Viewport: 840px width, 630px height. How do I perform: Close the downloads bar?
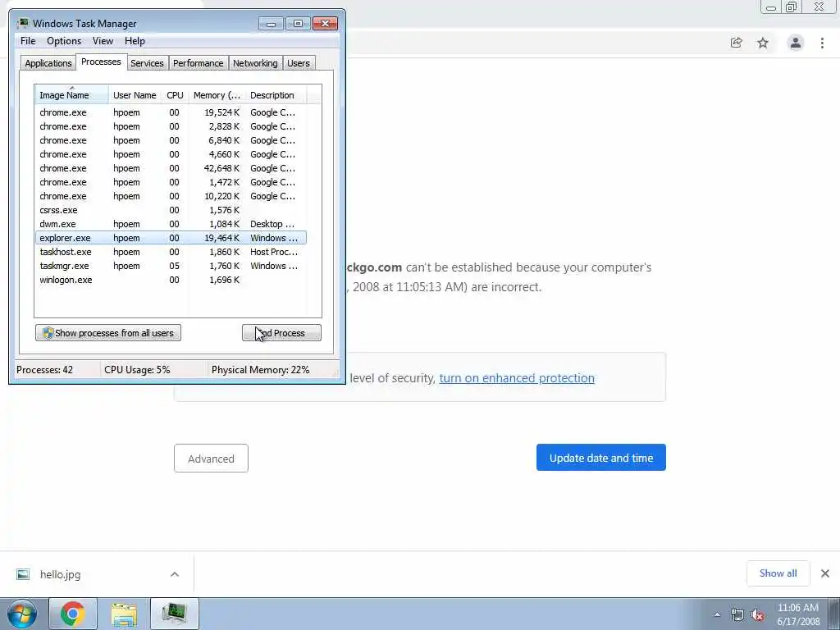pyautogui.click(x=825, y=573)
